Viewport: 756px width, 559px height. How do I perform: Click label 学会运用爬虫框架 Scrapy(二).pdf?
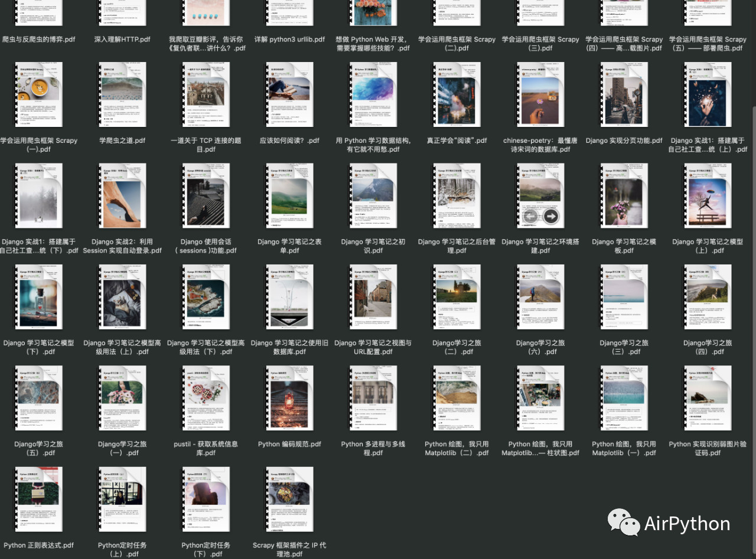click(x=457, y=44)
